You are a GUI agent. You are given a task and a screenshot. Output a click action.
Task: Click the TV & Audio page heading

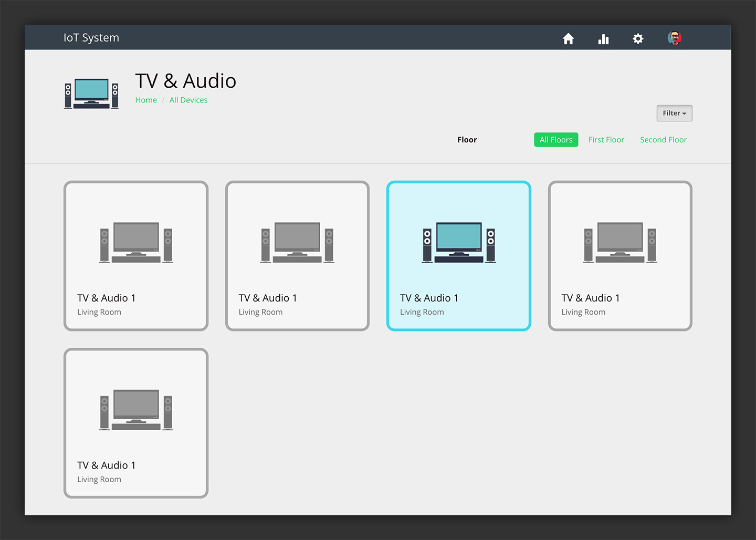click(186, 81)
